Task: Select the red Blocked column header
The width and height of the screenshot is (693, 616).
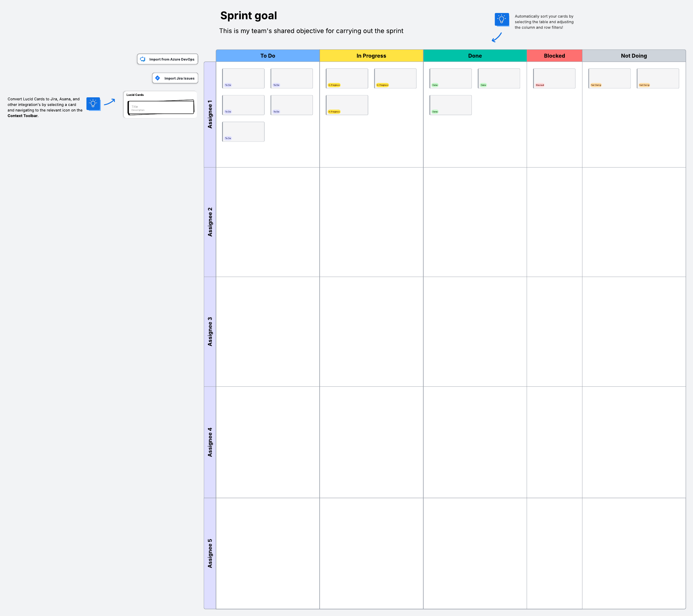Action: tap(554, 56)
